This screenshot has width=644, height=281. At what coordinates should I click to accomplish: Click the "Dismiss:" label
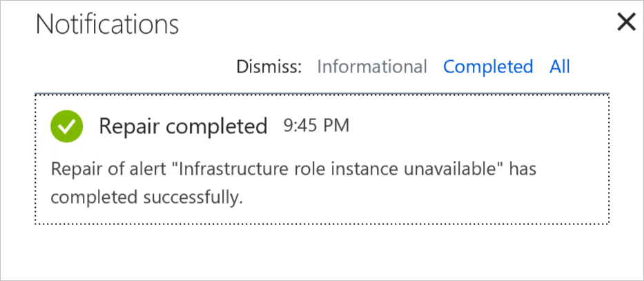(x=269, y=67)
